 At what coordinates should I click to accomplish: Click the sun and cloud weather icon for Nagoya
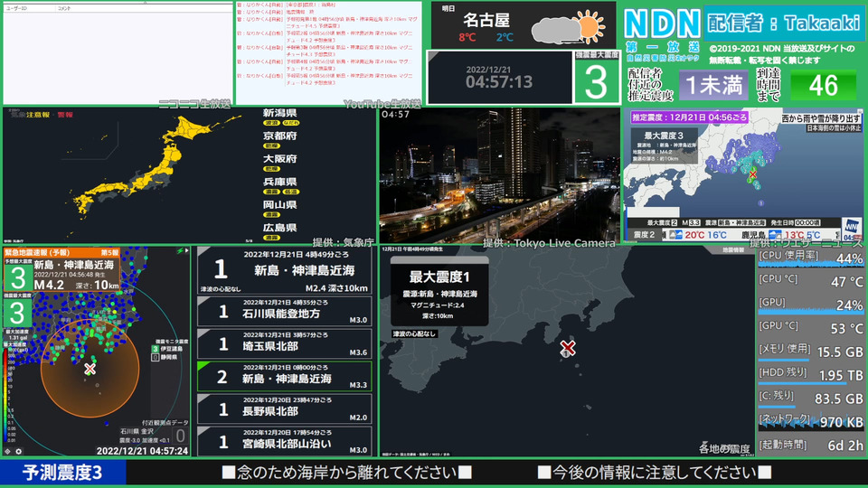pyautogui.click(x=568, y=27)
